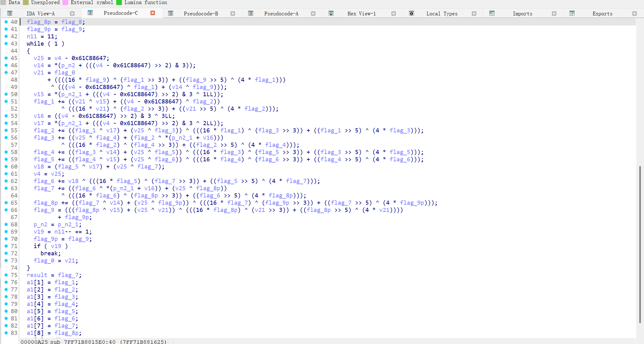Image resolution: width=644 pixels, height=344 pixels.
Task: Switch to the Pseudocode-B tab
Action: click(201, 14)
